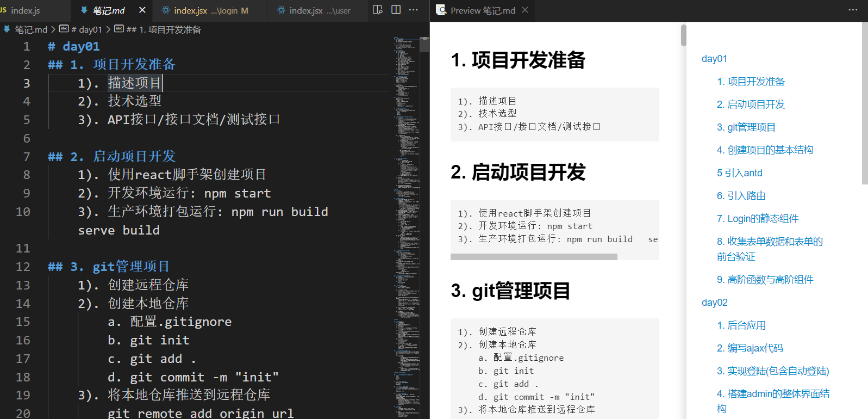This screenshot has width=868, height=419.
Task: Jump to '3. git管理项目' in the outline
Action: (x=746, y=127)
